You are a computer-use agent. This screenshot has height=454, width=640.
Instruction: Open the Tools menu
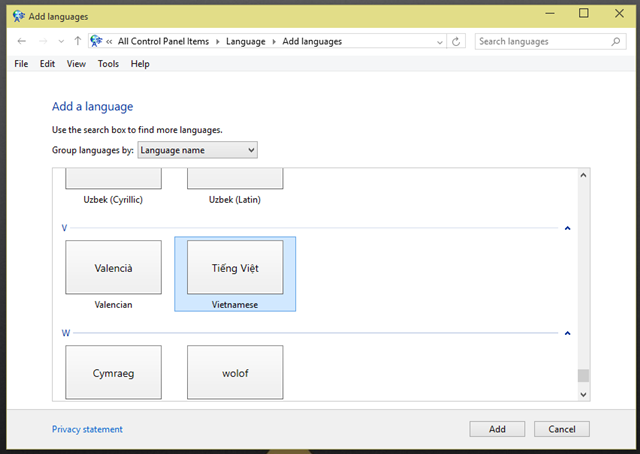click(x=108, y=64)
